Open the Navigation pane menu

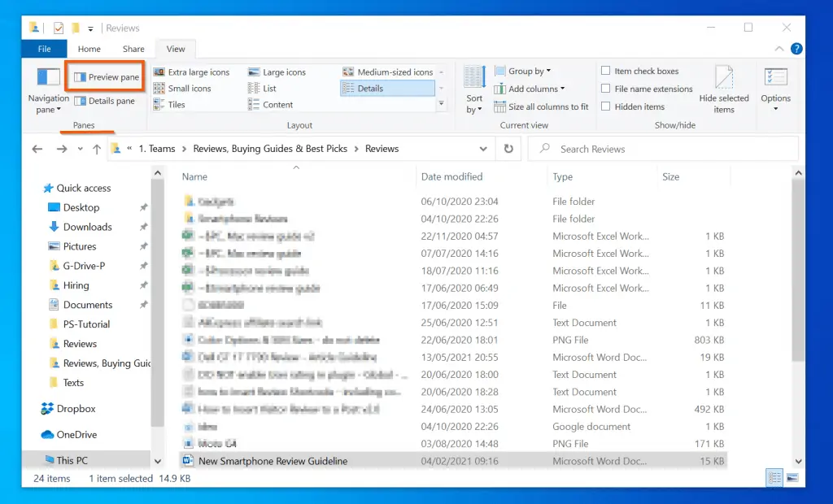[x=48, y=89]
